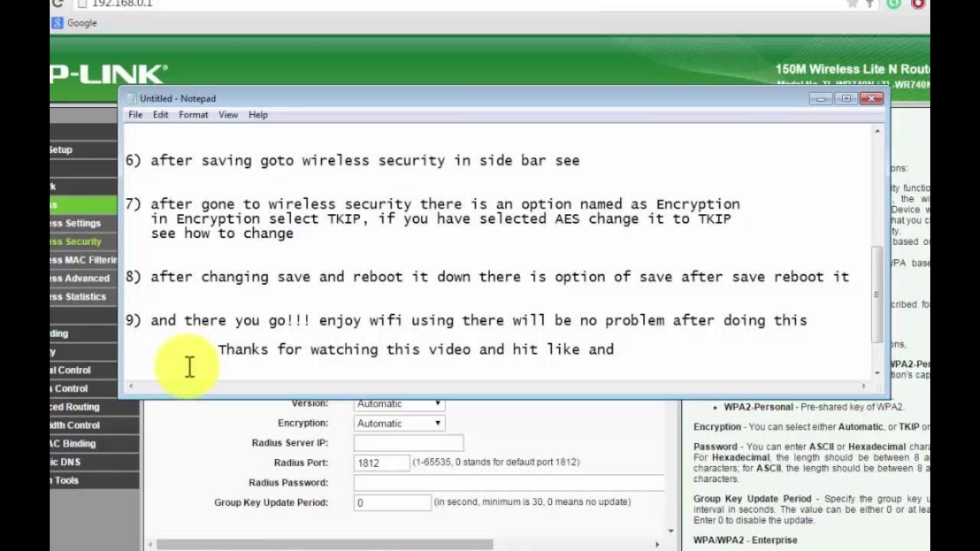Click the Radius Password field

click(508, 483)
